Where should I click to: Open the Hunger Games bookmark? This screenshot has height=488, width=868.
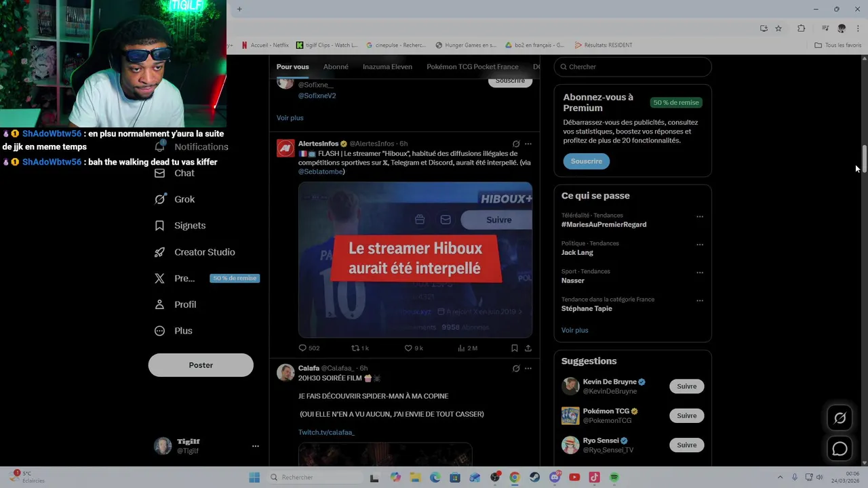466,45
